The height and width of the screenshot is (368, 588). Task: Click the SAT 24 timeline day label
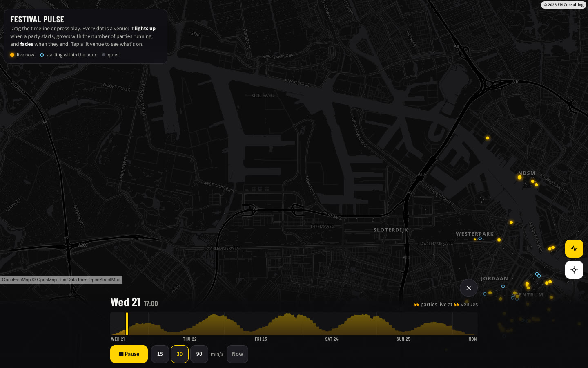[332, 339]
